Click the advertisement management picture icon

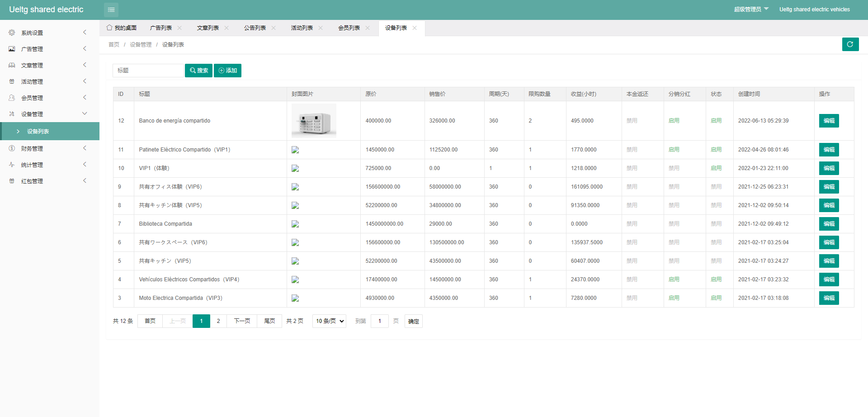[x=12, y=49]
